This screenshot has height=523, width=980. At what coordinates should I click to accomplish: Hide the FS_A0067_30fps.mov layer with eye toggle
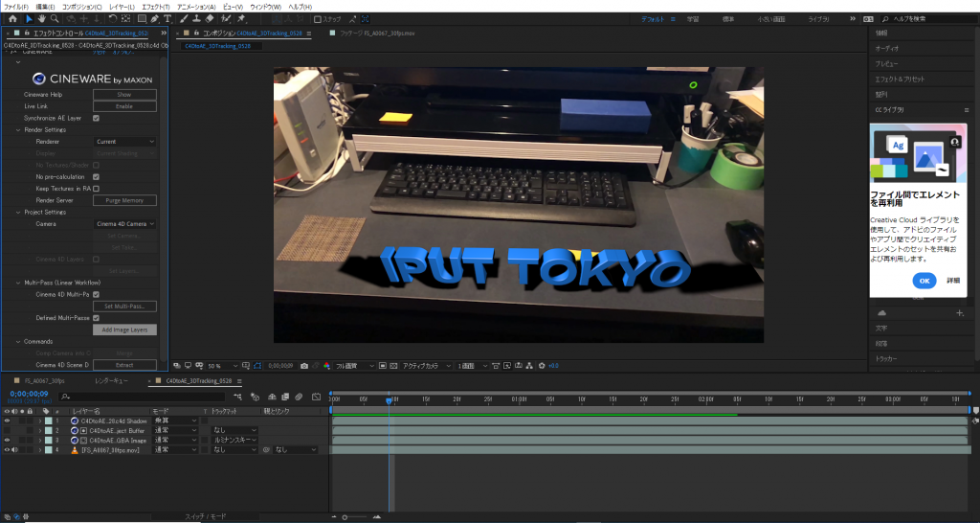click(7, 449)
